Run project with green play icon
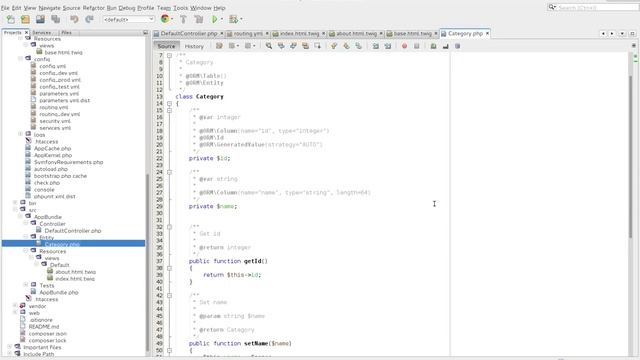The image size is (640, 360). [215, 19]
